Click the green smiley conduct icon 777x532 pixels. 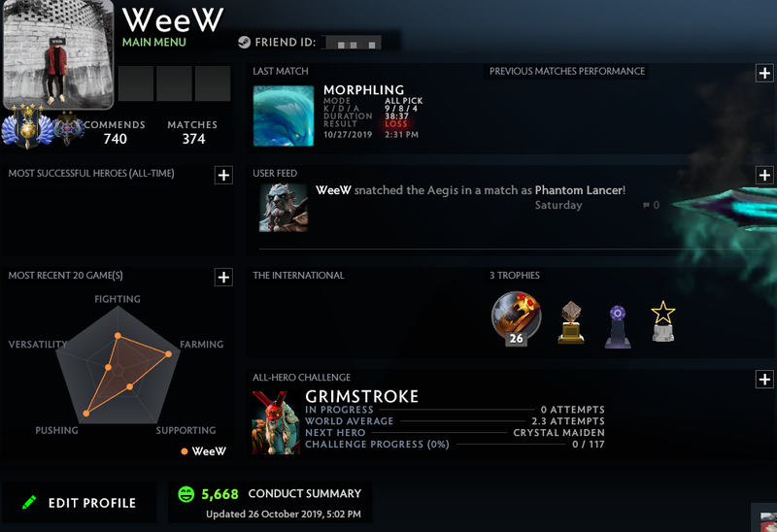pos(186,494)
